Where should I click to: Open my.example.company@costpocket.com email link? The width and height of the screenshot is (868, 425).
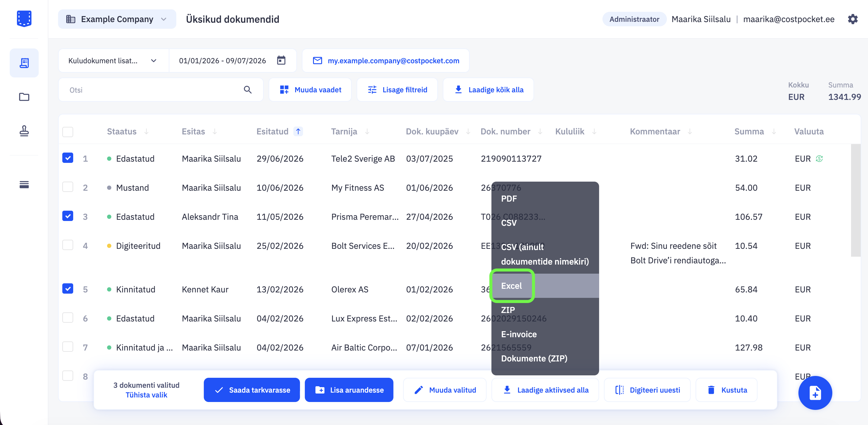point(386,60)
